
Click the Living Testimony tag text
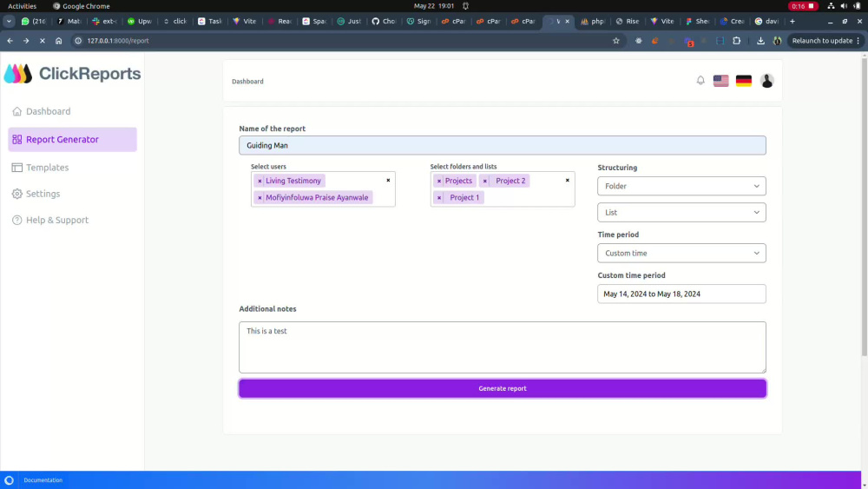pos(293,181)
